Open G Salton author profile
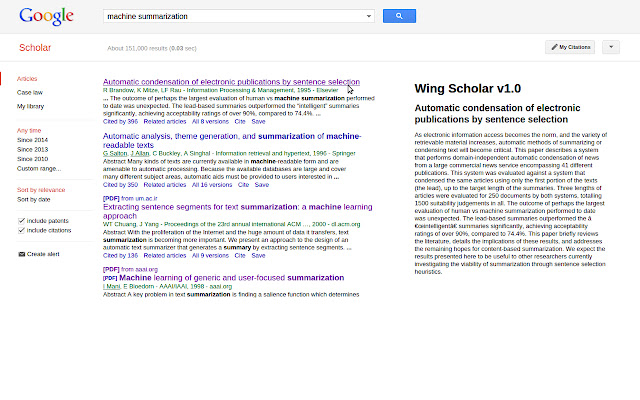 (115, 153)
